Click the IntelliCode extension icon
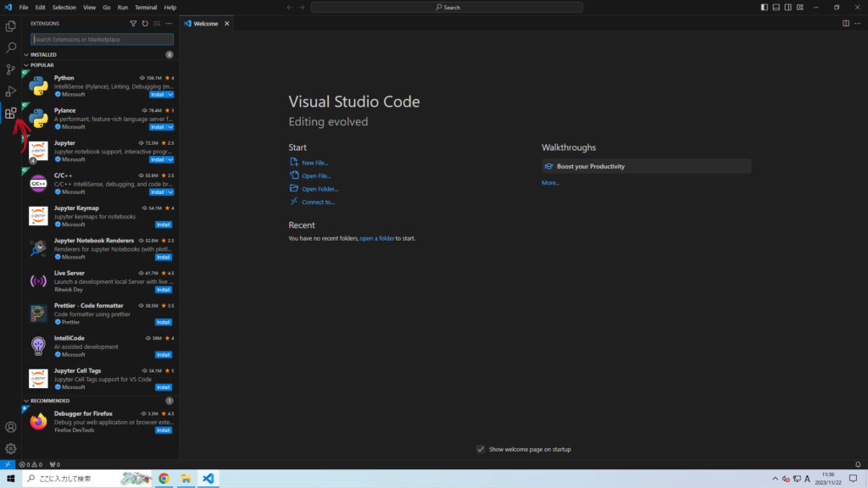The image size is (868, 488). coord(38,347)
